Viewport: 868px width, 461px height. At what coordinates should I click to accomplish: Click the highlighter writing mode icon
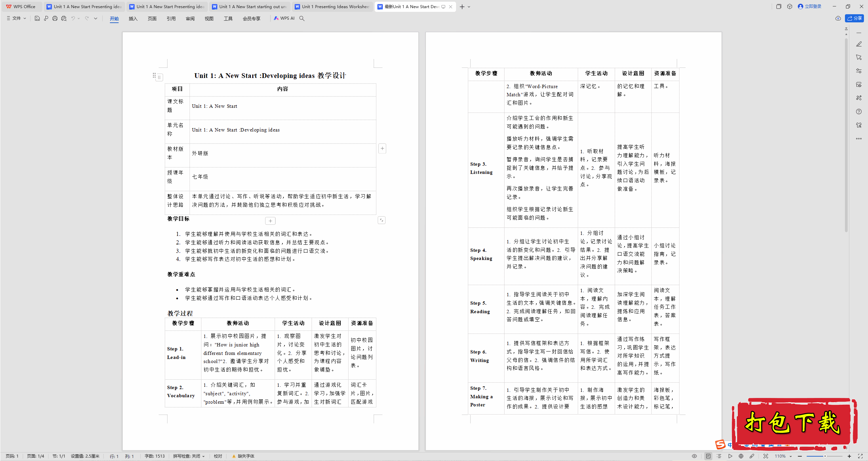752,456
